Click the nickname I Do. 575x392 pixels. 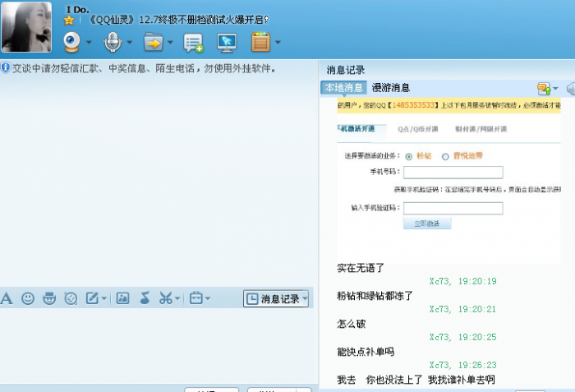78,10
